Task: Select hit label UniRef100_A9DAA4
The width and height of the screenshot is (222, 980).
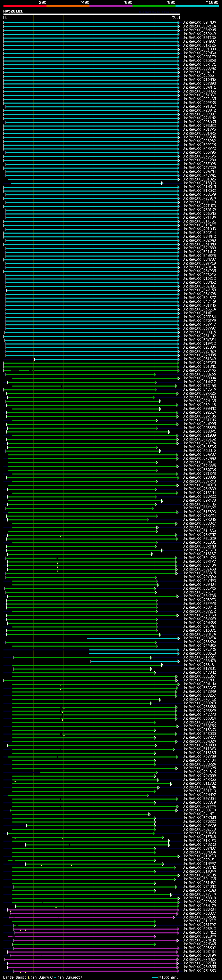Action: [x=199, y=378]
